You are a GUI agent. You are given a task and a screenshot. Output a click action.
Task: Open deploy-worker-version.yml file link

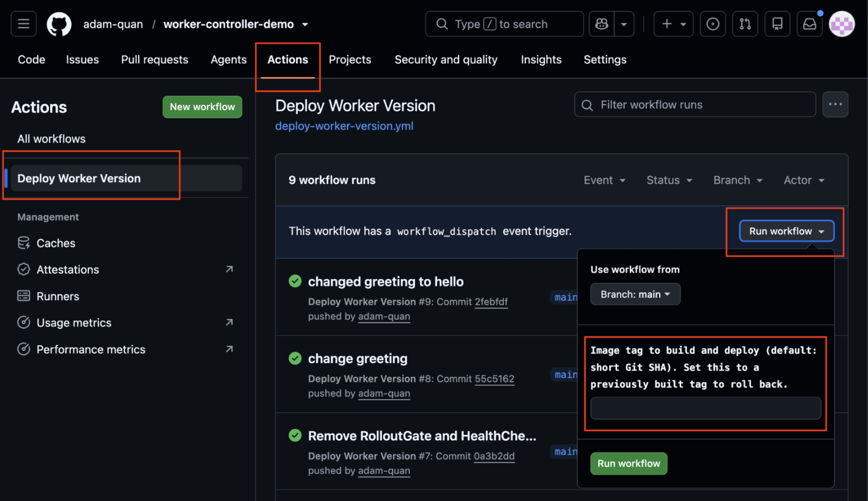click(344, 126)
